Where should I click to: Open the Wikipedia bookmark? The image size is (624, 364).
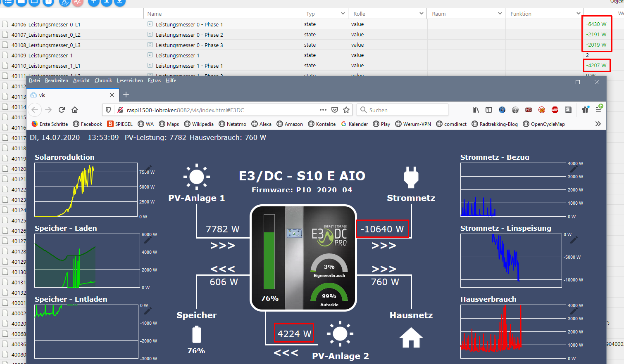pos(199,124)
